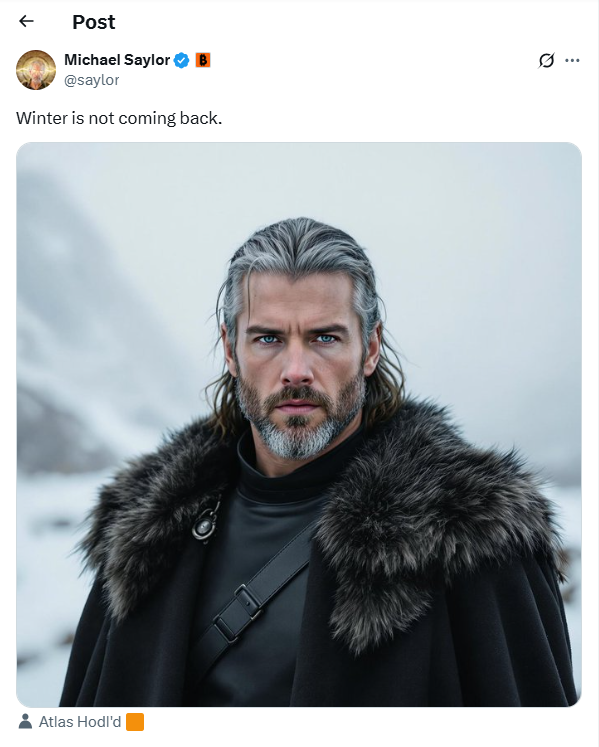The height and width of the screenshot is (747, 599).
Task: Go back using the left arrow icon
Action: 26,21
